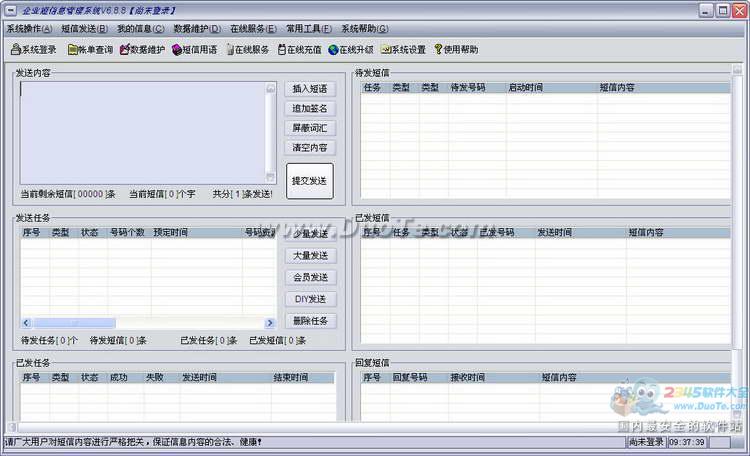Viewport: 750px width, 456px height.
Task: Click the 提交发送 button
Action: tap(309, 181)
